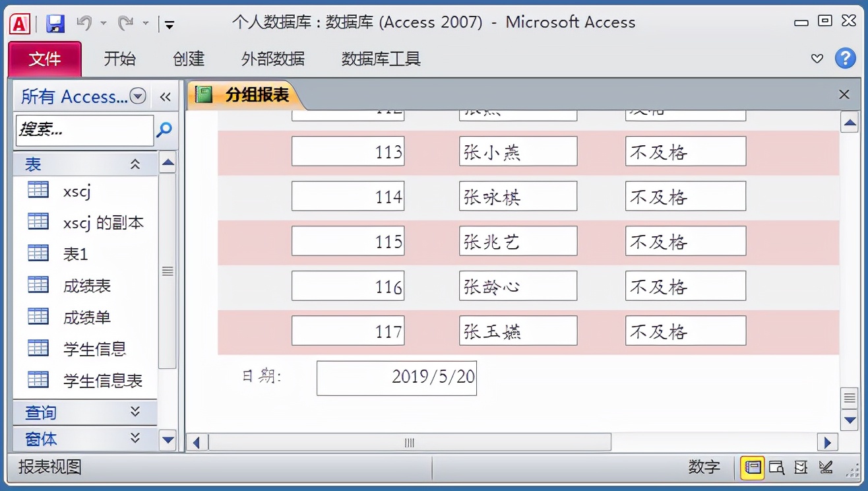Open the 外部数据 ribbon tab
This screenshot has width=868, height=491.
click(273, 59)
